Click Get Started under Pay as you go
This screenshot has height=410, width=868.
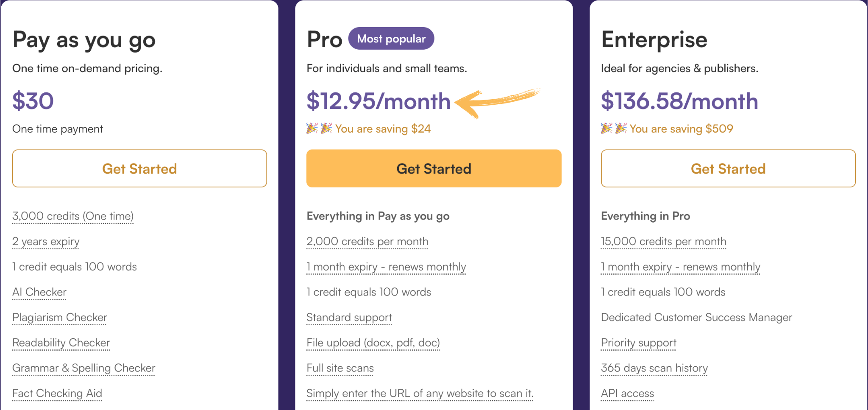point(139,168)
